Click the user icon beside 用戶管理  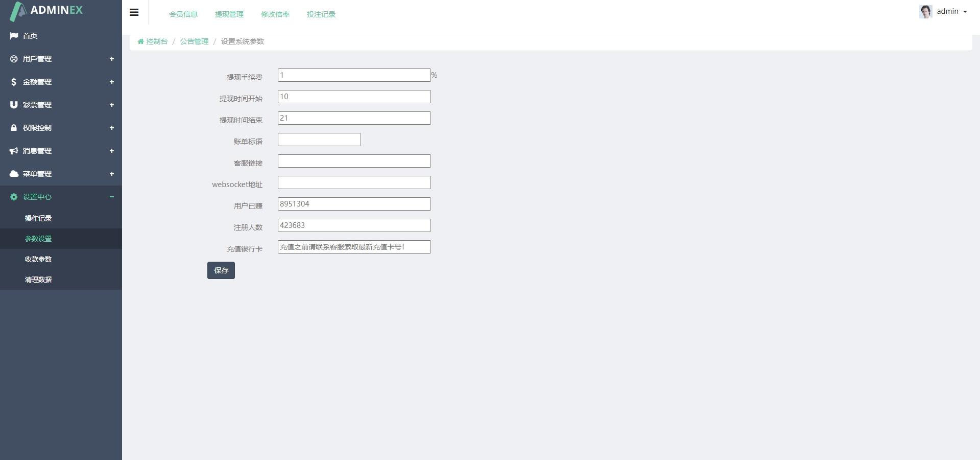14,59
